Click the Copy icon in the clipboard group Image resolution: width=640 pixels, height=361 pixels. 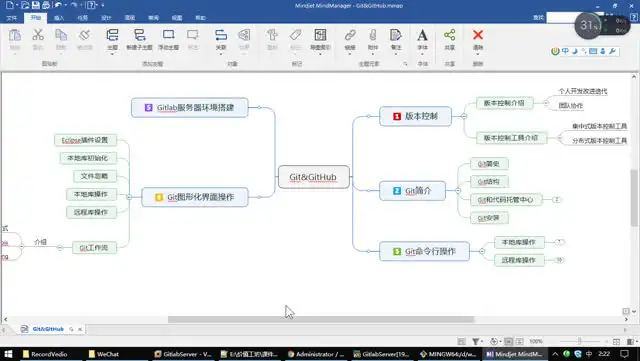click(61, 35)
